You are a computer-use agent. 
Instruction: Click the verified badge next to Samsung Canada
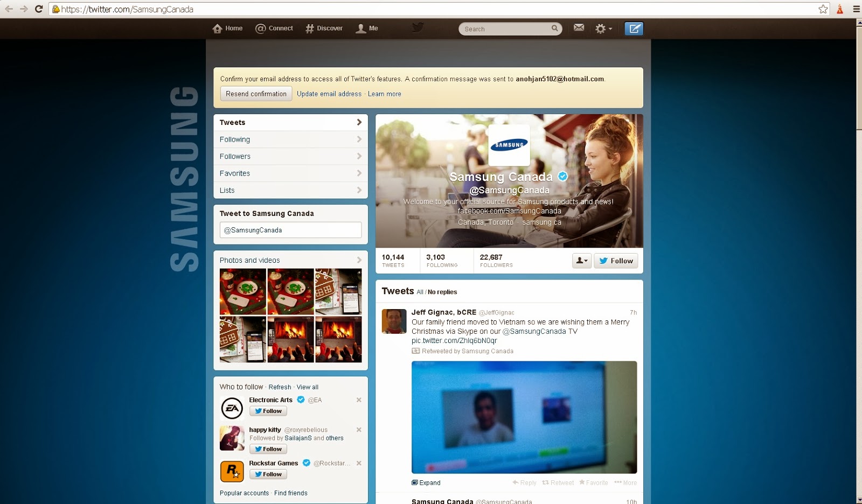(562, 176)
